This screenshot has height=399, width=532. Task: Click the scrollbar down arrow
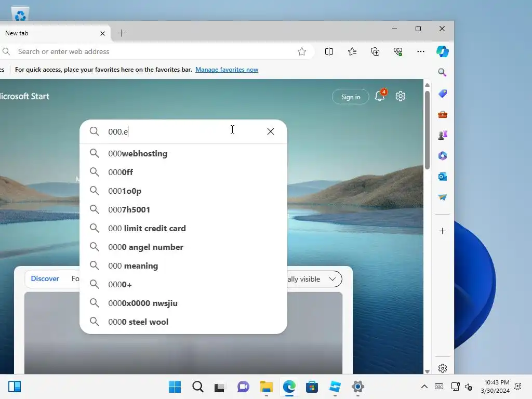pos(427,371)
